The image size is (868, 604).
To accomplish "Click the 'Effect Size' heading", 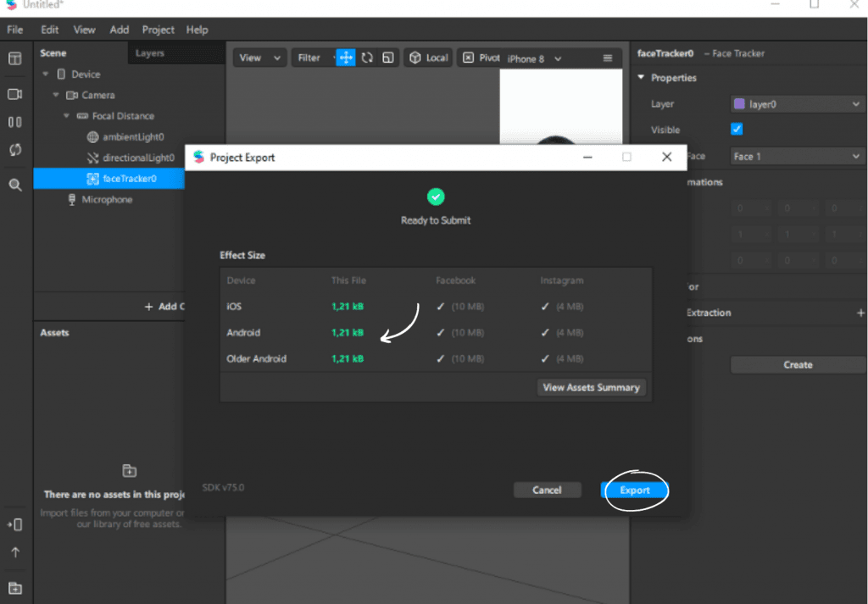I will tap(242, 255).
